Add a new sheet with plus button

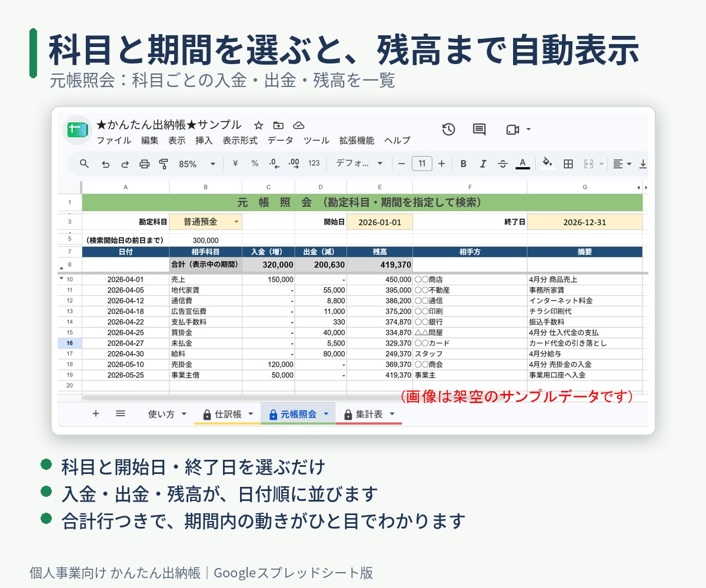96,413
